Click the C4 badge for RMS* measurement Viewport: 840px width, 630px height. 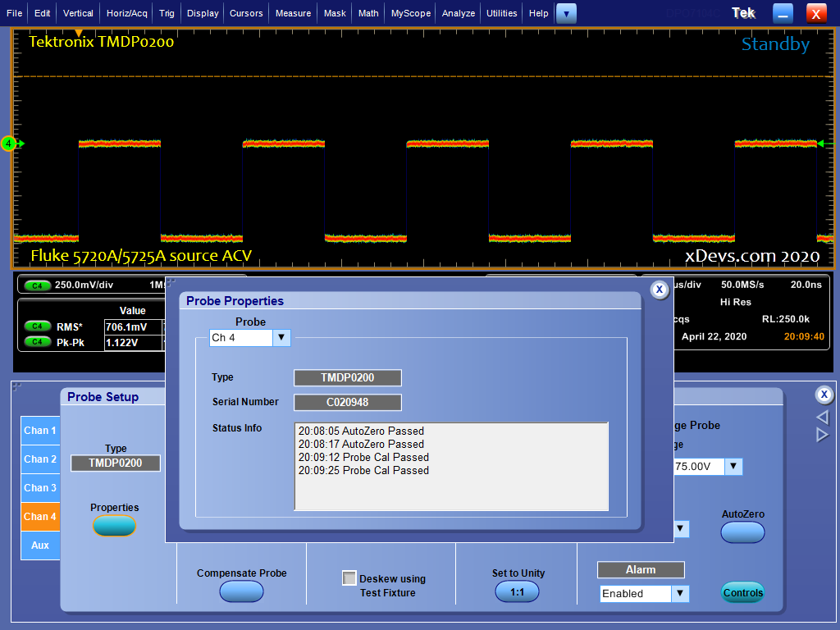click(x=38, y=326)
